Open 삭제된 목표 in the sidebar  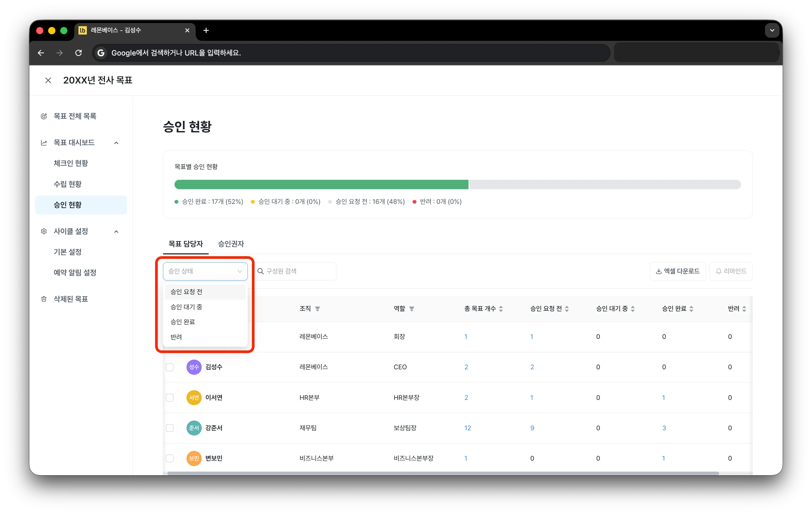(x=71, y=299)
